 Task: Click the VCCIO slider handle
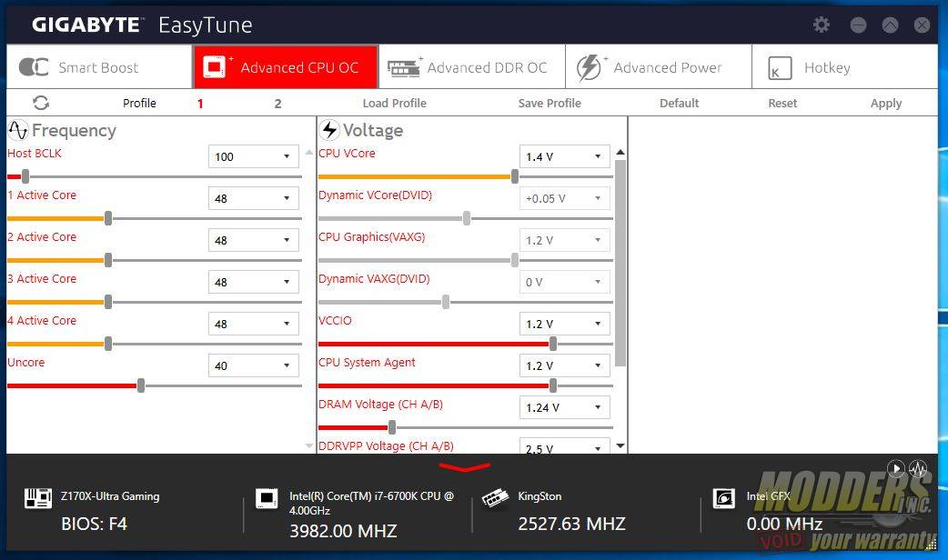click(x=552, y=344)
